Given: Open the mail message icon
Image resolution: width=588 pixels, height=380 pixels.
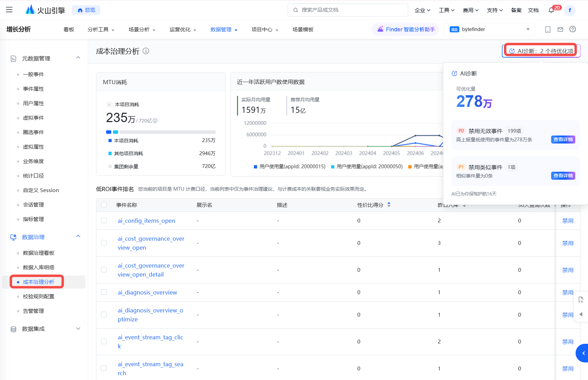Looking at the screenshot, I should point(560,29).
